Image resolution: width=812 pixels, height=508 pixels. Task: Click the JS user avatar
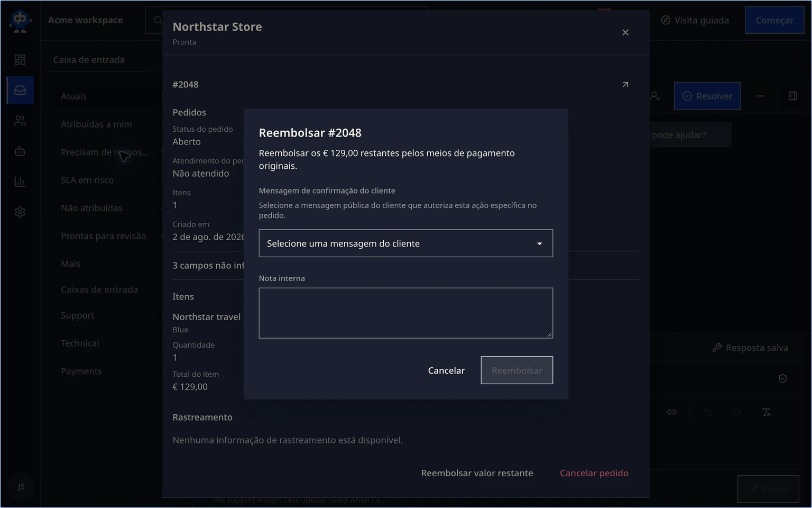pyautogui.click(x=21, y=487)
